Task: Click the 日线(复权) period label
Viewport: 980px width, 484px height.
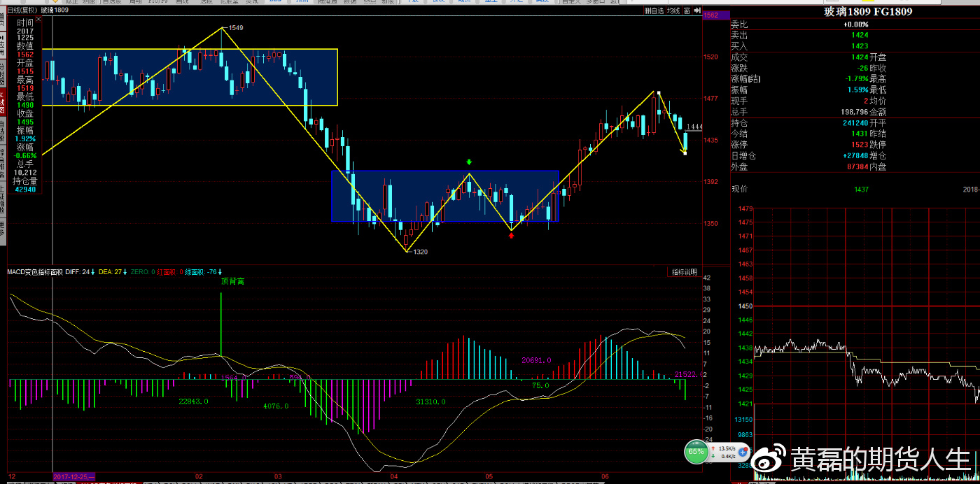Action: [22, 11]
